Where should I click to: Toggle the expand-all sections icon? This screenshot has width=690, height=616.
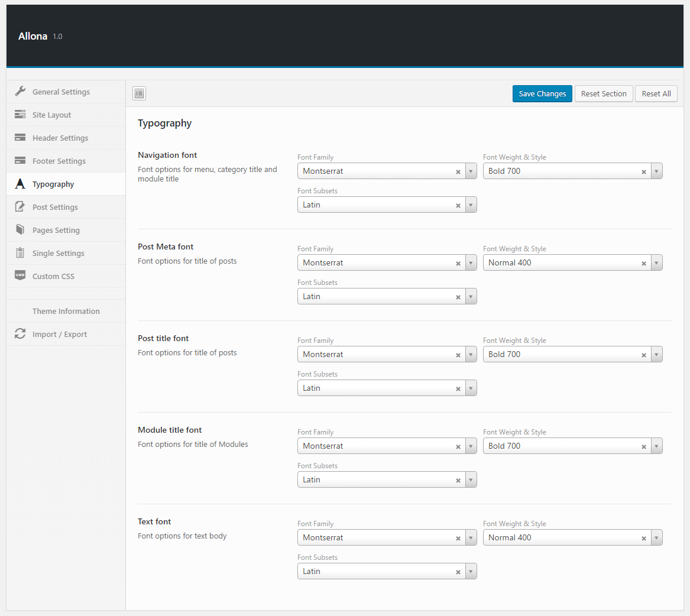[139, 93]
